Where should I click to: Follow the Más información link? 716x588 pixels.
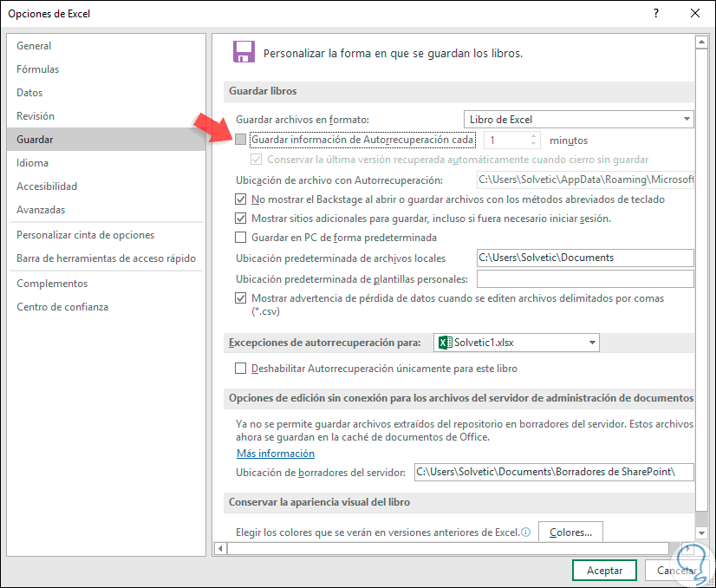pyautogui.click(x=276, y=454)
